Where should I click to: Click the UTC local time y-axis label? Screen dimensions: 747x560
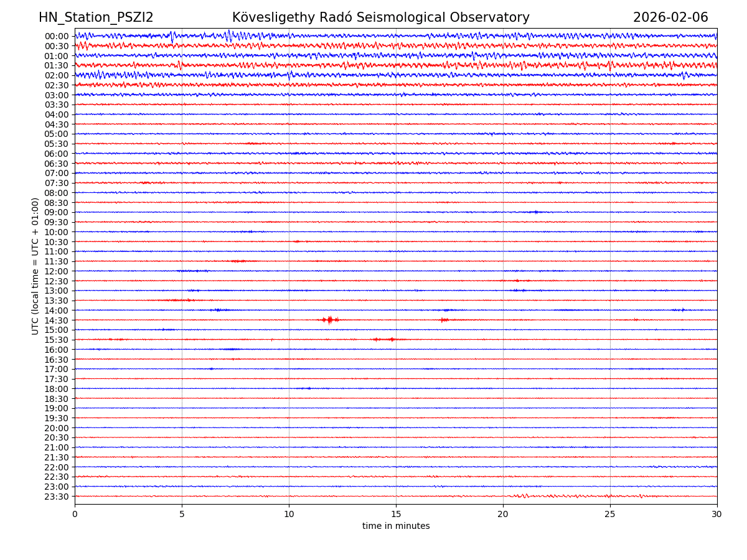[x=35, y=266]
